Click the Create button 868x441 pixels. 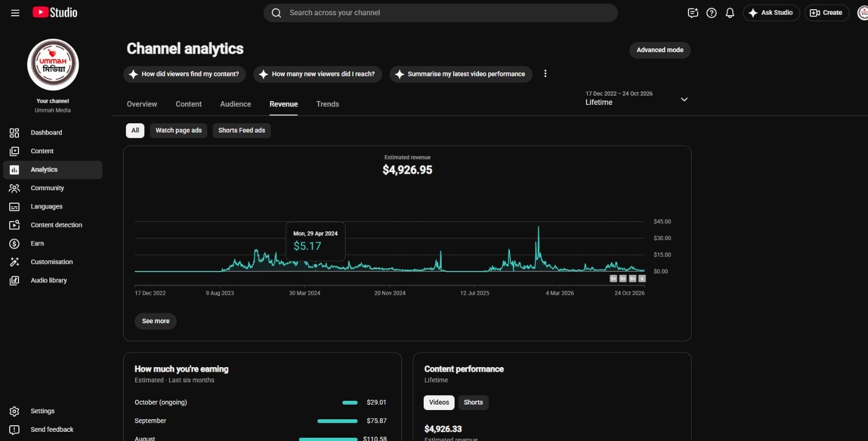pos(827,13)
